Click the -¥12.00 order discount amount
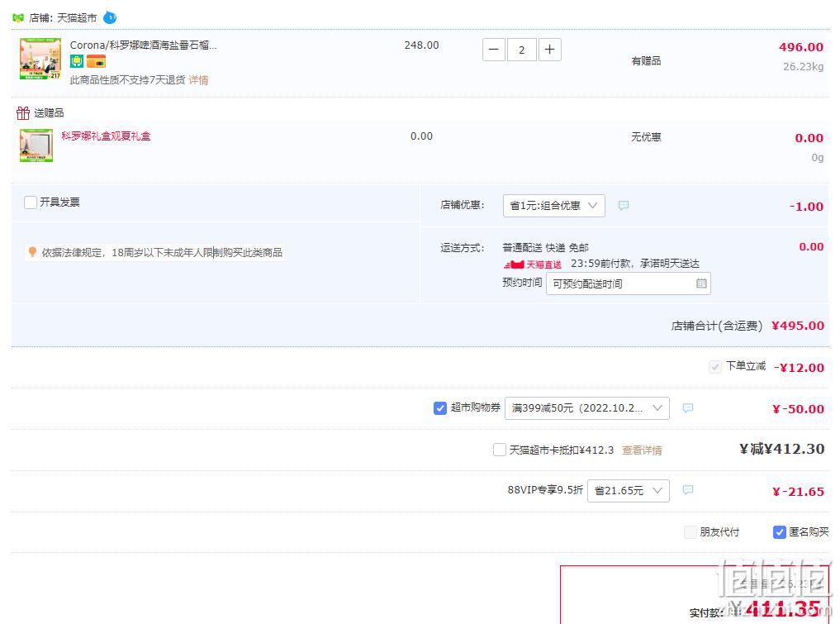The image size is (840, 624). (799, 368)
